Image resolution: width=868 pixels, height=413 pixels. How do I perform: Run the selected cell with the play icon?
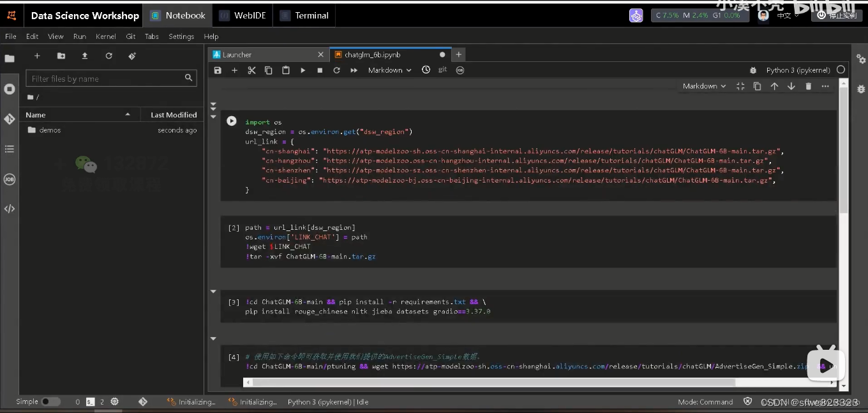point(303,70)
